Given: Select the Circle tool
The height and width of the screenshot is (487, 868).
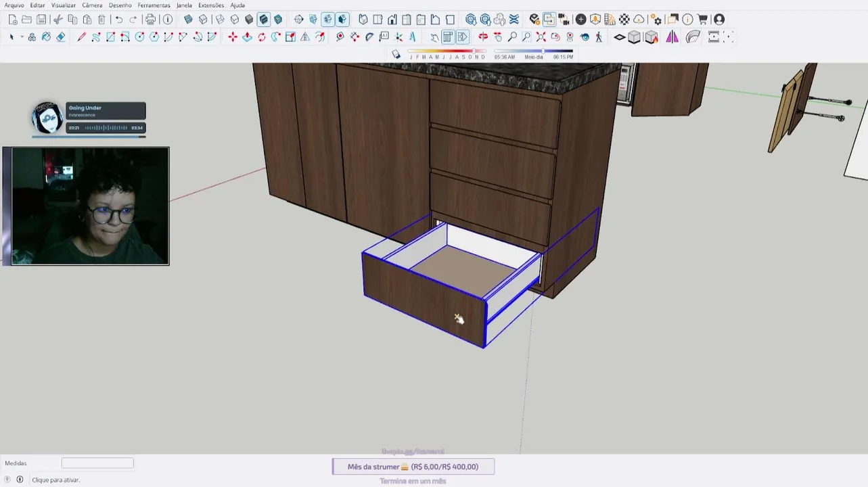Looking at the screenshot, I should coord(139,37).
